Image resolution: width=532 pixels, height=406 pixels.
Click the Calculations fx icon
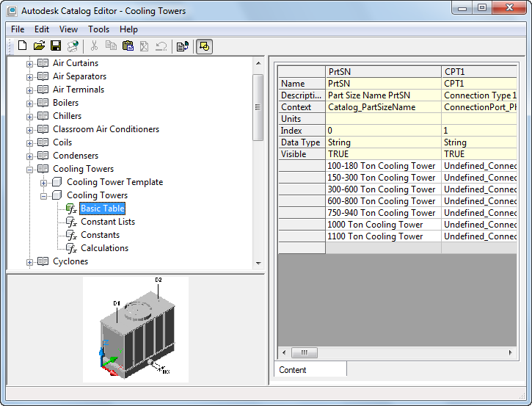72,248
